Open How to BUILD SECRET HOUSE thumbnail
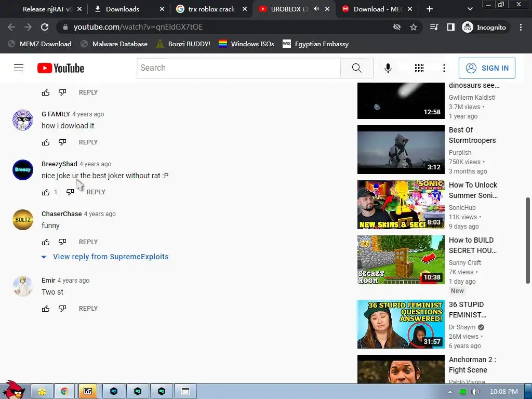The height and width of the screenshot is (399, 532). (x=401, y=260)
